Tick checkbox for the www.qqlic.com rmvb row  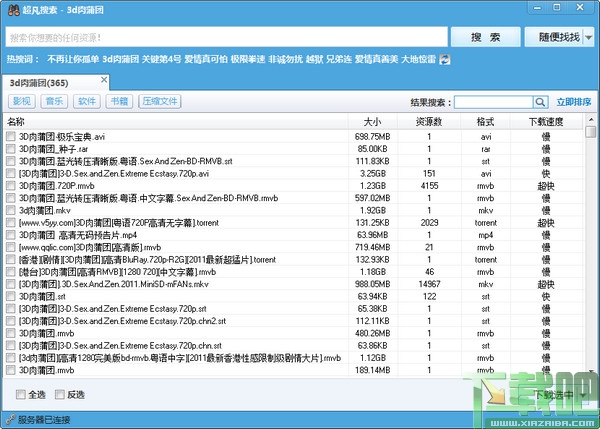11,247
